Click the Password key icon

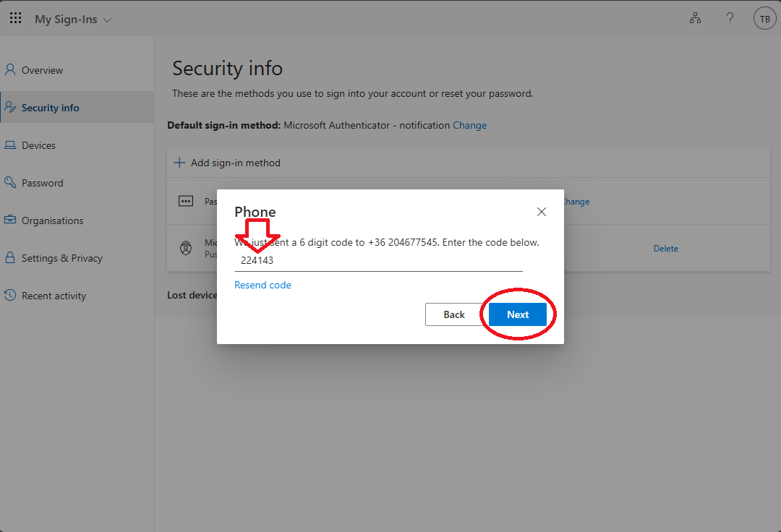pos(10,182)
